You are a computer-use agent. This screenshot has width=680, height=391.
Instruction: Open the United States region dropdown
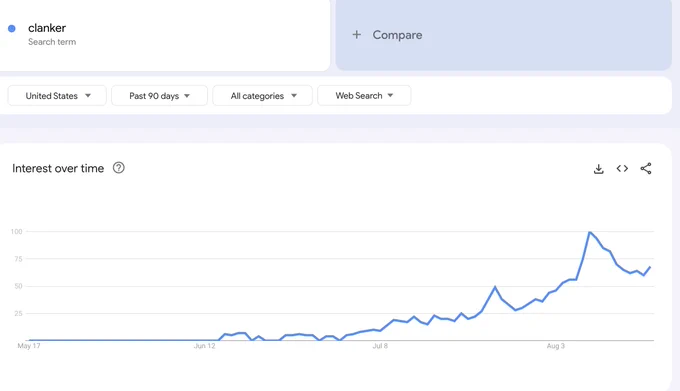[57, 96]
